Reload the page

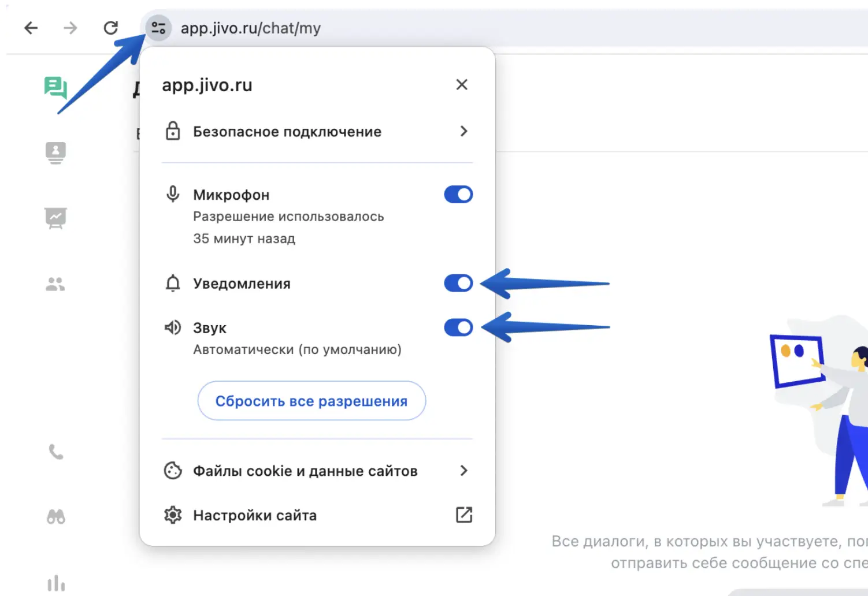coord(110,28)
